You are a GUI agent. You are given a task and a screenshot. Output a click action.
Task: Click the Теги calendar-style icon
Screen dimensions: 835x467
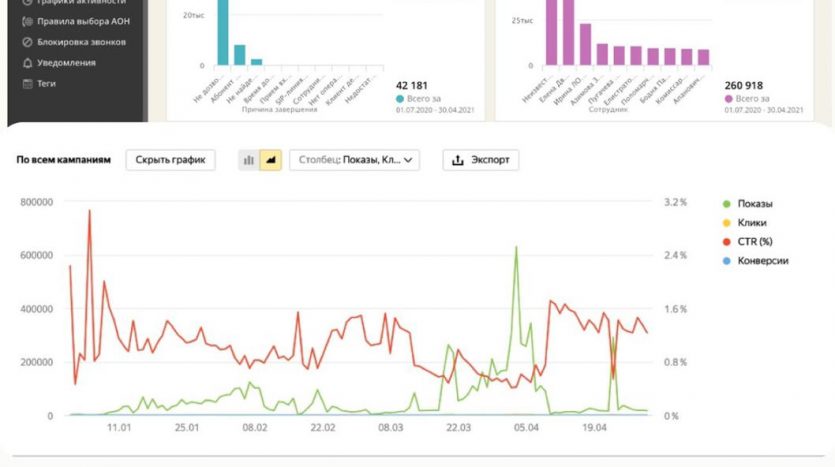coord(26,83)
